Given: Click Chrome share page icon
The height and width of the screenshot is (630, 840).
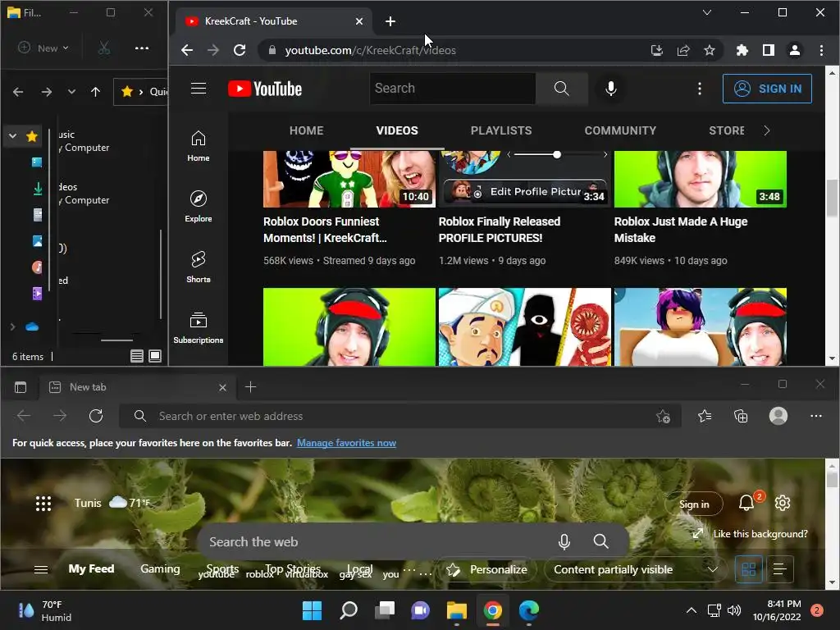Looking at the screenshot, I should (x=683, y=50).
